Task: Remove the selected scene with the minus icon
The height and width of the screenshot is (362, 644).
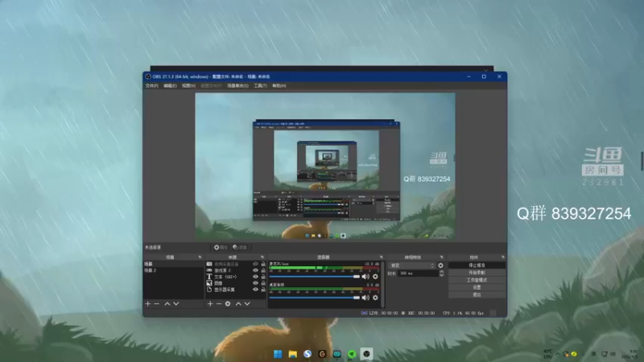Action: pyautogui.click(x=156, y=304)
